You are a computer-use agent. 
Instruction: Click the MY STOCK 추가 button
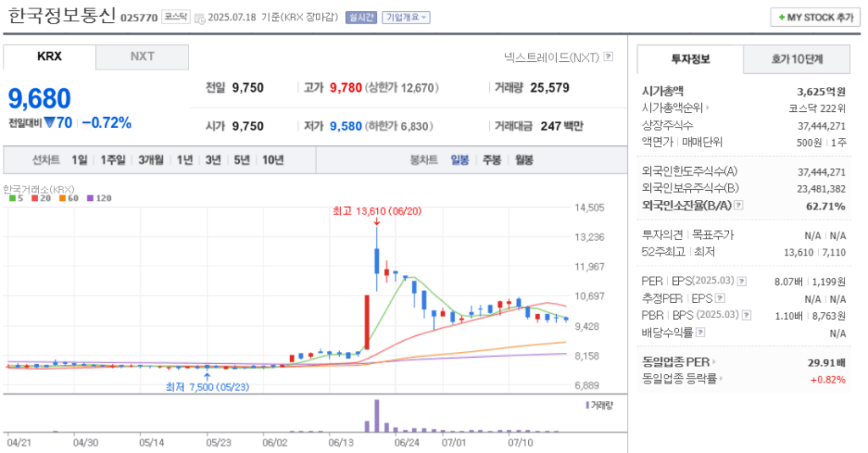tap(815, 18)
